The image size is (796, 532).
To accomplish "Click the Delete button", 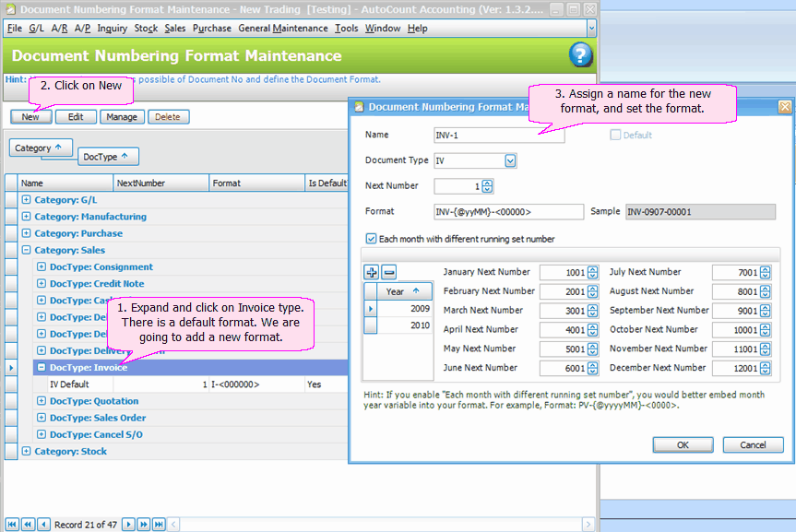I will (x=168, y=117).
